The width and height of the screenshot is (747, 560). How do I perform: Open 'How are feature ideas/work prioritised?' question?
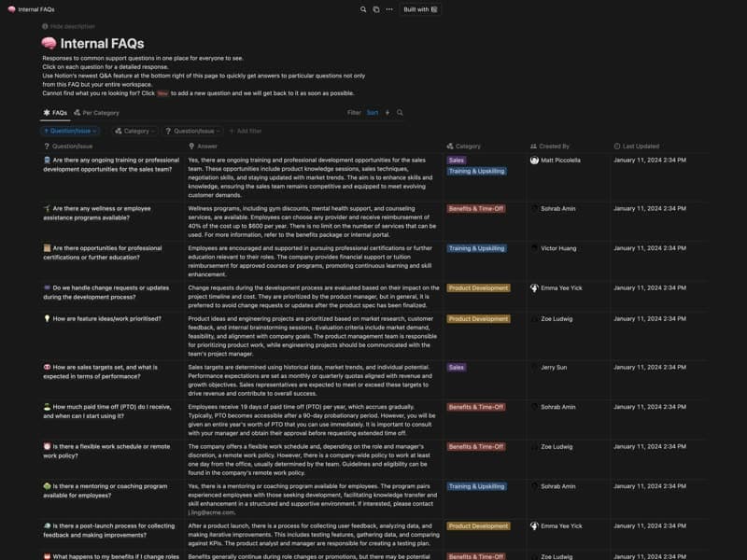(106, 318)
